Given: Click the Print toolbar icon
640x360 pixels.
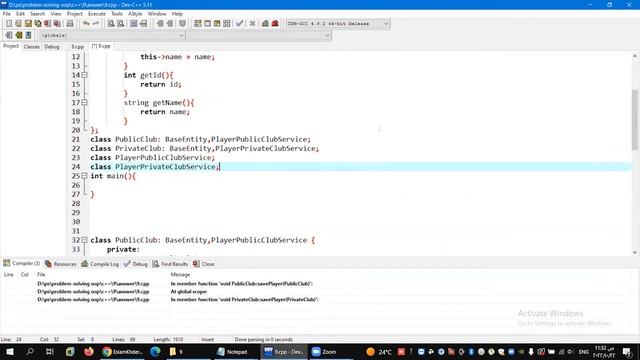Looking at the screenshot, I should point(70,24).
